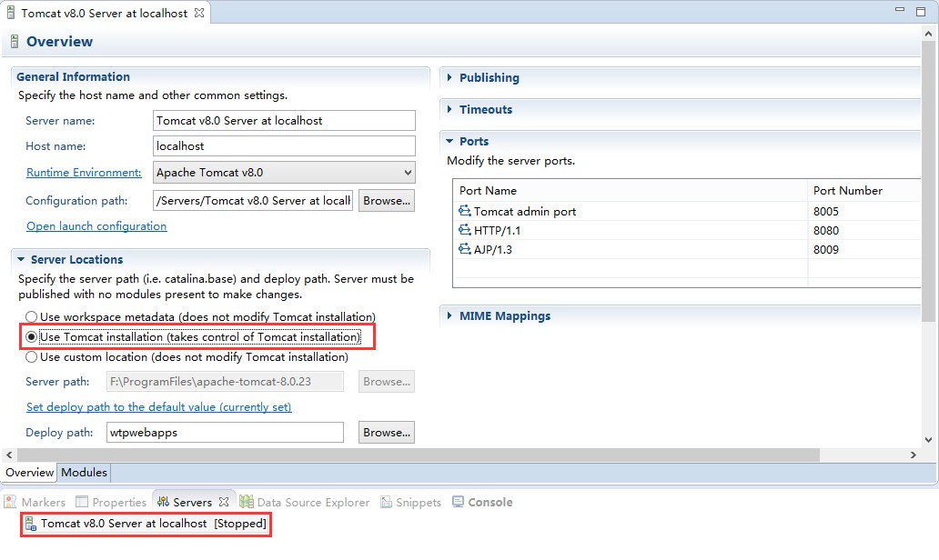Viewport: 939px width, 560px height.
Task: Maximize the editor area
Action: (921, 12)
